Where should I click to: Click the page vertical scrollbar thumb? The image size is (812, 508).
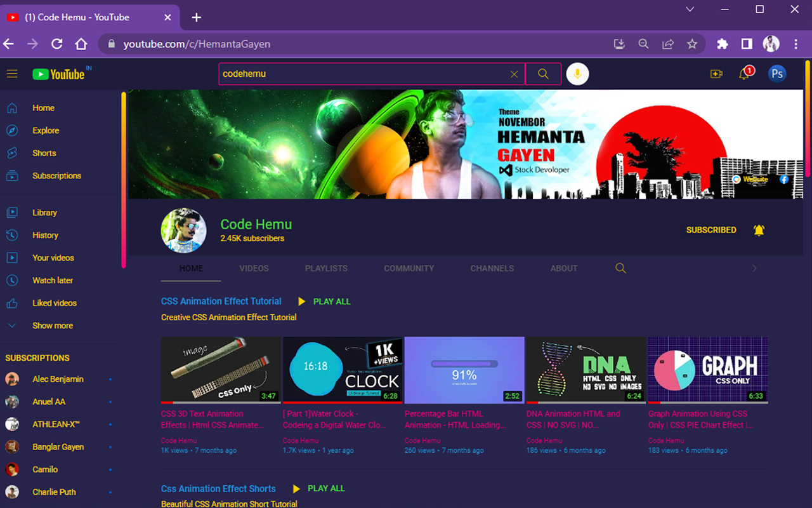[808, 119]
